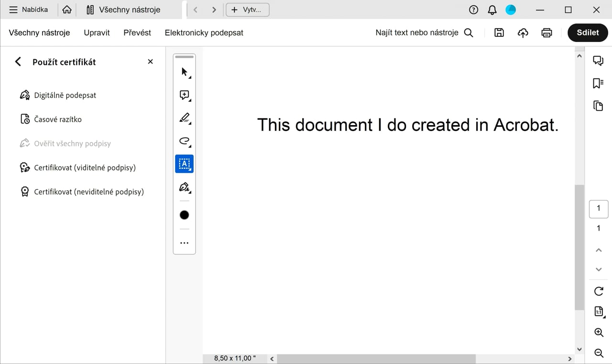Go to next page with down chevron
Image resolution: width=612 pixels, height=364 pixels.
point(599,269)
